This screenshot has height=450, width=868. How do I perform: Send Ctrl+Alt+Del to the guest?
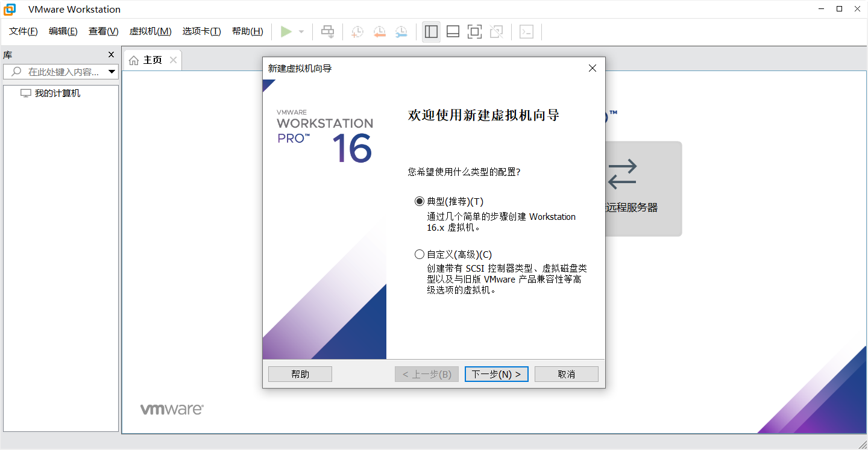(327, 31)
